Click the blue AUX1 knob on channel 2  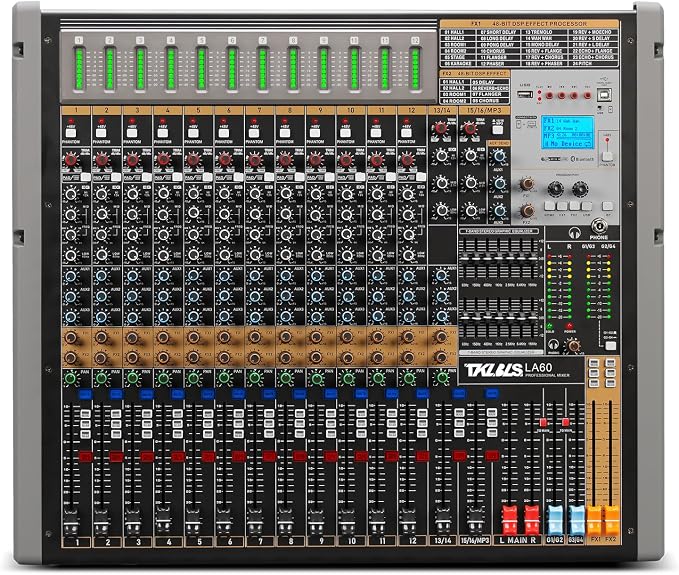101,276
